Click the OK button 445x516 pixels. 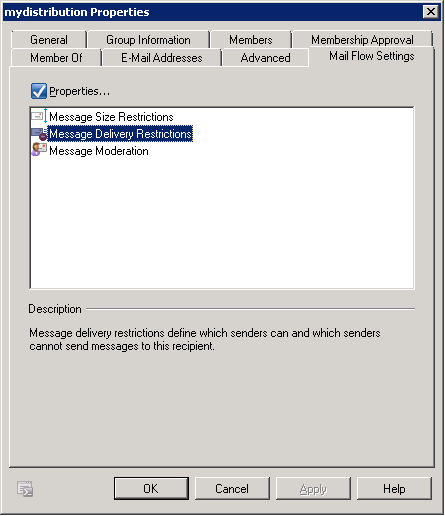pos(151,489)
